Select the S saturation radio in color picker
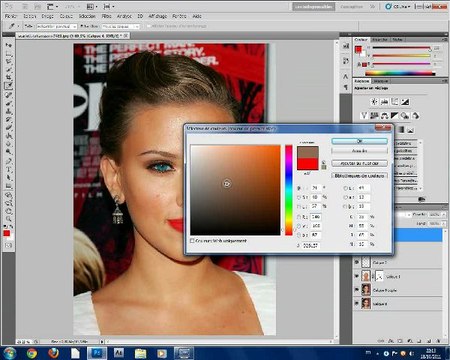This screenshot has height=360, width=450. click(x=299, y=197)
